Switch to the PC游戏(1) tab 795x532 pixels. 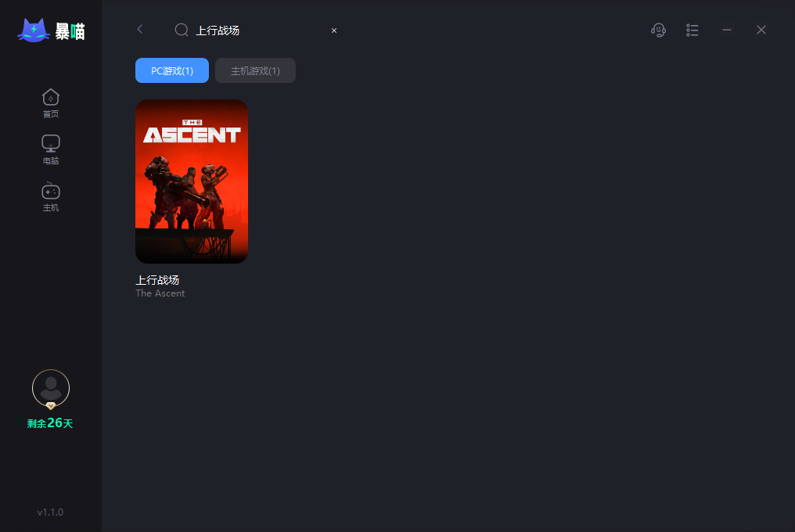(172, 70)
